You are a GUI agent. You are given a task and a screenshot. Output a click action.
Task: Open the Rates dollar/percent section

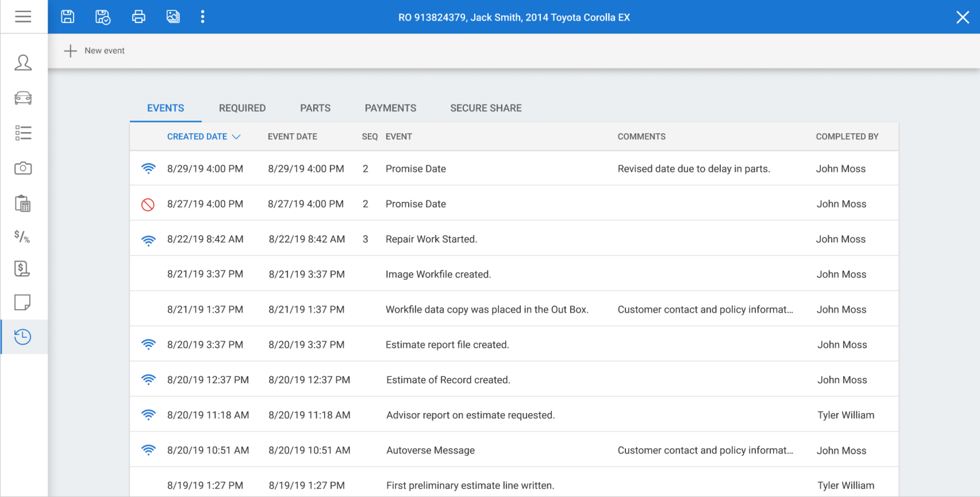[x=22, y=236]
